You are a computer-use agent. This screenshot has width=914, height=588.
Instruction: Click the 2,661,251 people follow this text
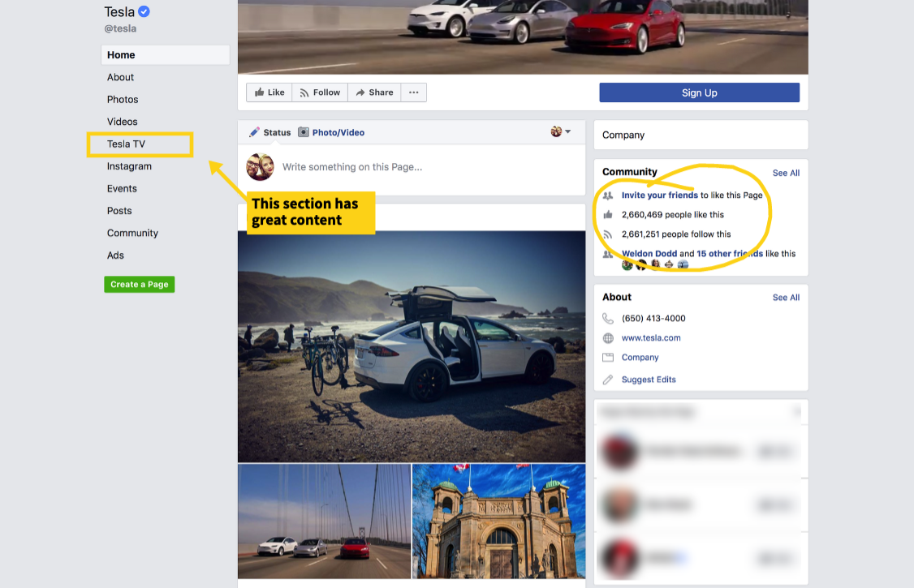(676, 234)
